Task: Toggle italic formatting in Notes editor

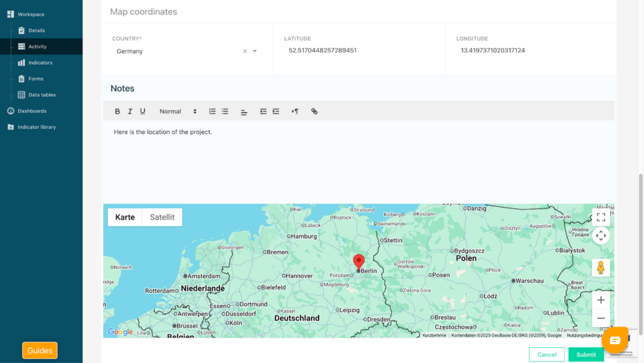Action: [x=130, y=111]
